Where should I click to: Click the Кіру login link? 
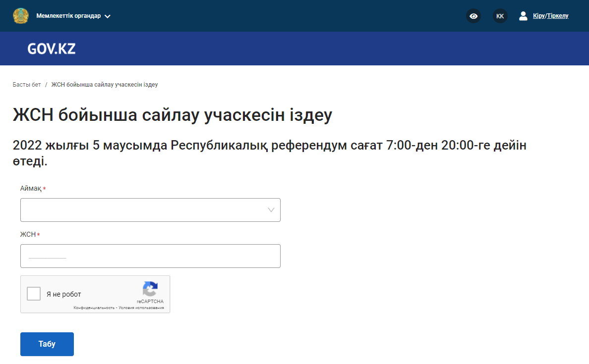tap(538, 16)
